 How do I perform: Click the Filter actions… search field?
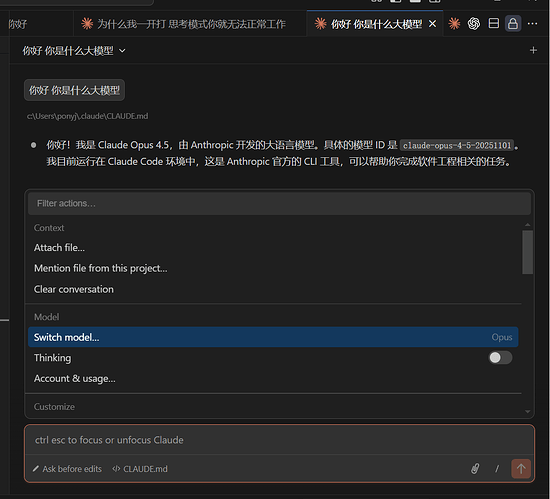point(279,203)
